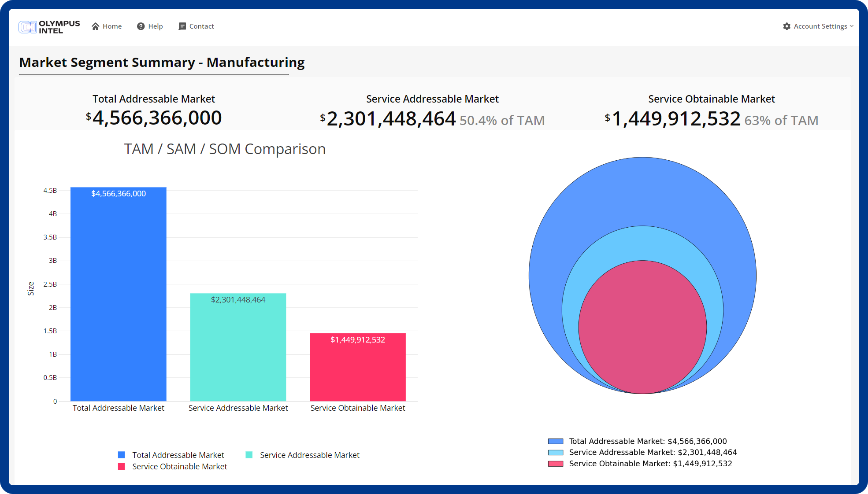This screenshot has width=868, height=494.
Task: Click the Market Segment Summary - Manufacturing heading
Action: pos(162,62)
